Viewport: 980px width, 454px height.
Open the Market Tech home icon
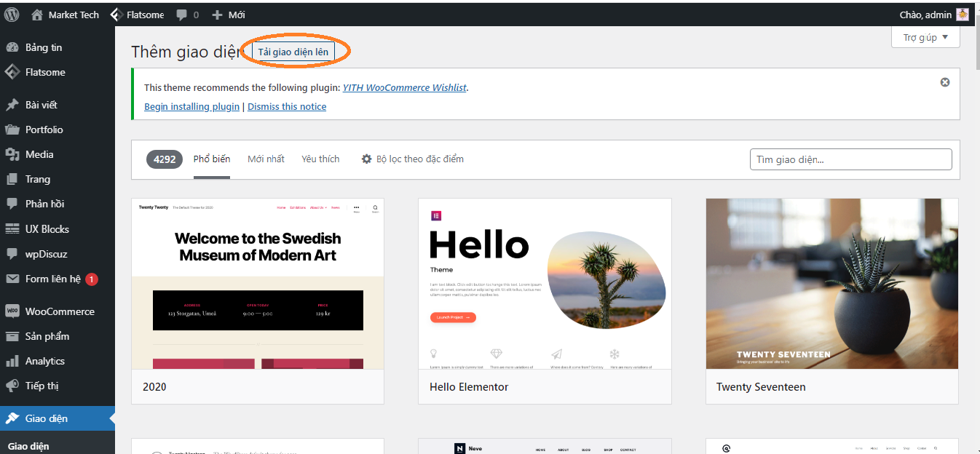click(x=37, y=15)
